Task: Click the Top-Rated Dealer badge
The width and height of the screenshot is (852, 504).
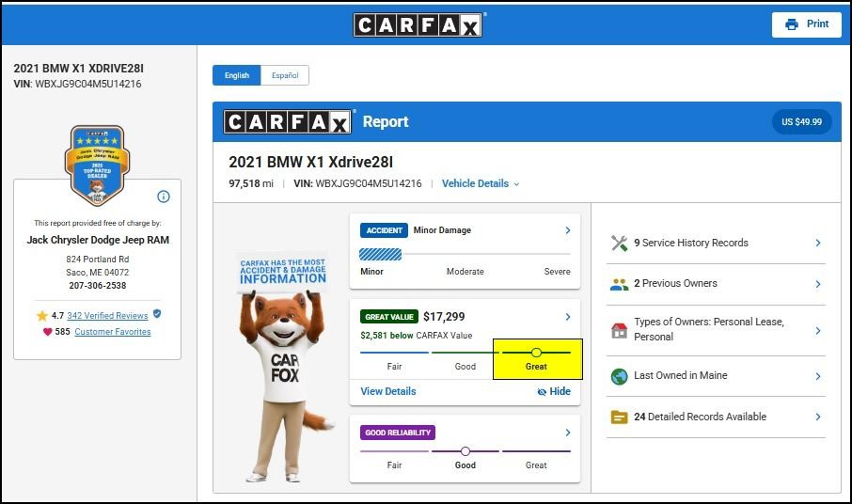Action: pos(97,165)
